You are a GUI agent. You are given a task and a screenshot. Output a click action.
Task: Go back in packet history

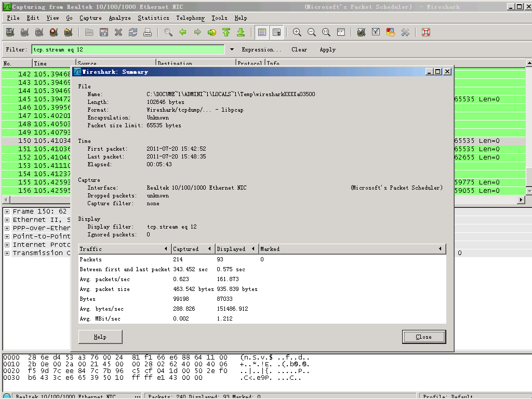[x=183, y=32]
